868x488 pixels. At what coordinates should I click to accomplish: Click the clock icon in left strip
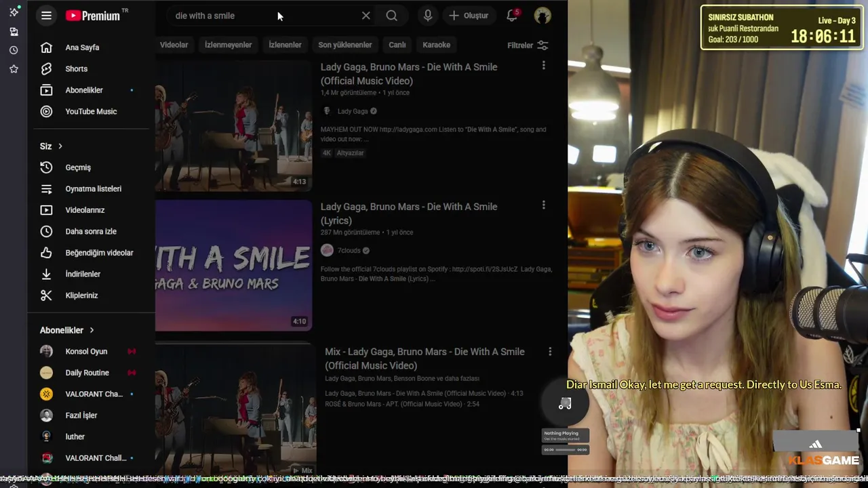14,50
